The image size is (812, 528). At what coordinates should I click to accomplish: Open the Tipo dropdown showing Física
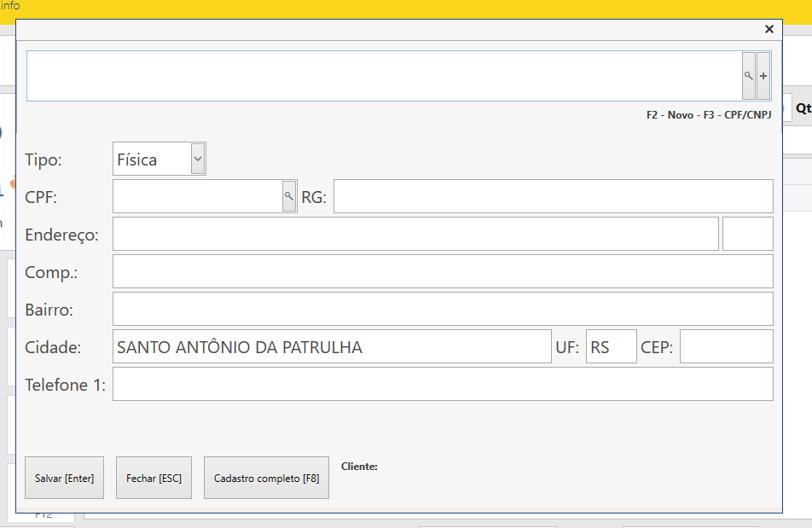(159, 159)
